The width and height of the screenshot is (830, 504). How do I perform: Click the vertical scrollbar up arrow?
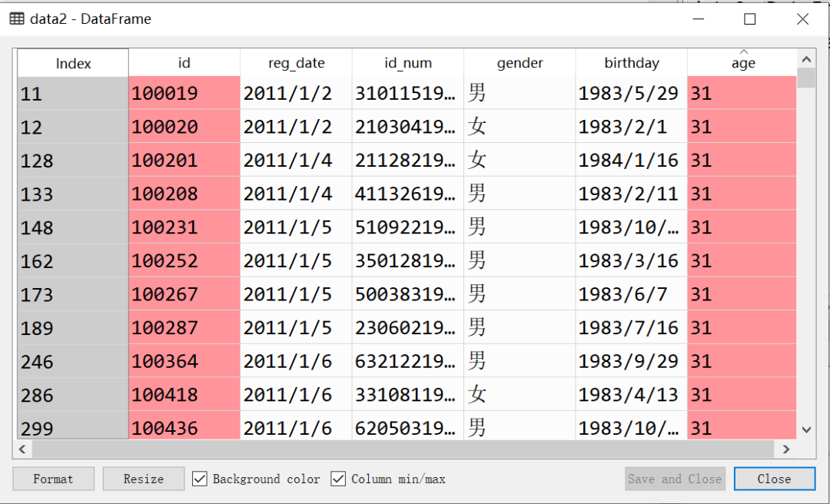pos(806,58)
